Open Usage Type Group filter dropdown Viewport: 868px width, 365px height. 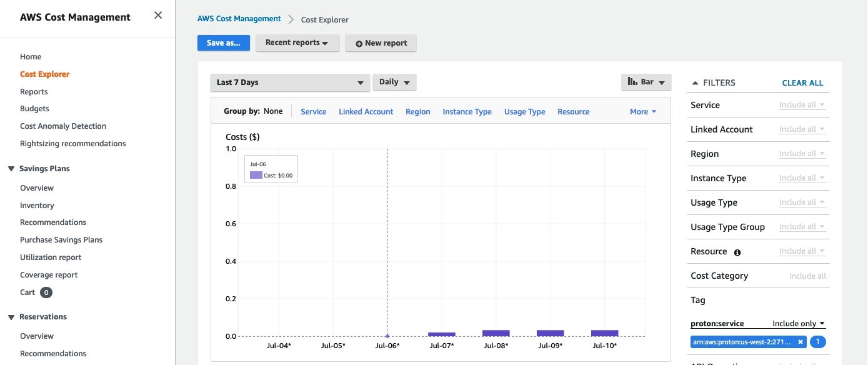802,227
